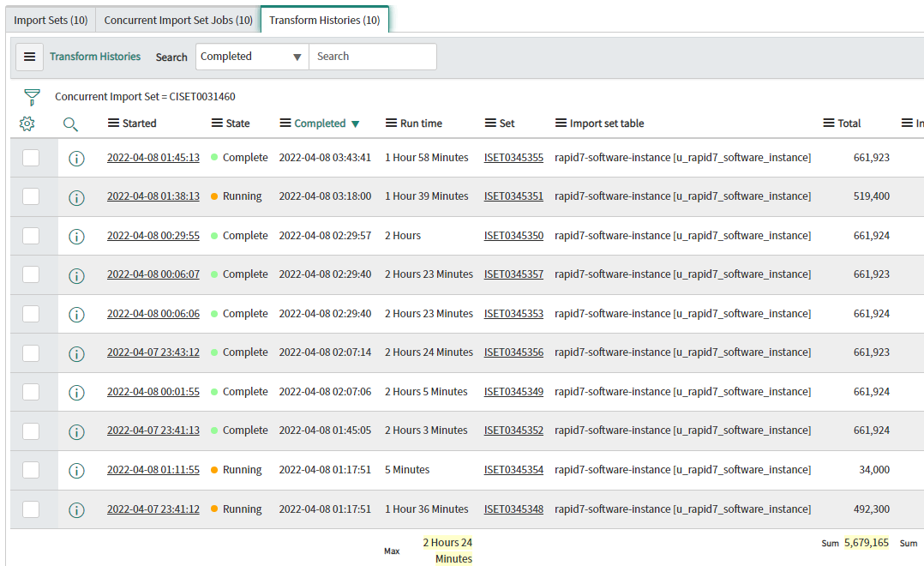This screenshot has width=924, height=566.
Task: Click Running state in ISET0345348 row
Action: tap(242, 509)
